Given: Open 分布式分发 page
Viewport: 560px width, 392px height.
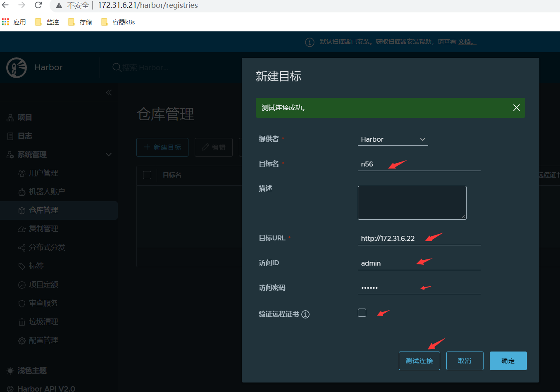Looking at the screenshot, I should [47, 247].
